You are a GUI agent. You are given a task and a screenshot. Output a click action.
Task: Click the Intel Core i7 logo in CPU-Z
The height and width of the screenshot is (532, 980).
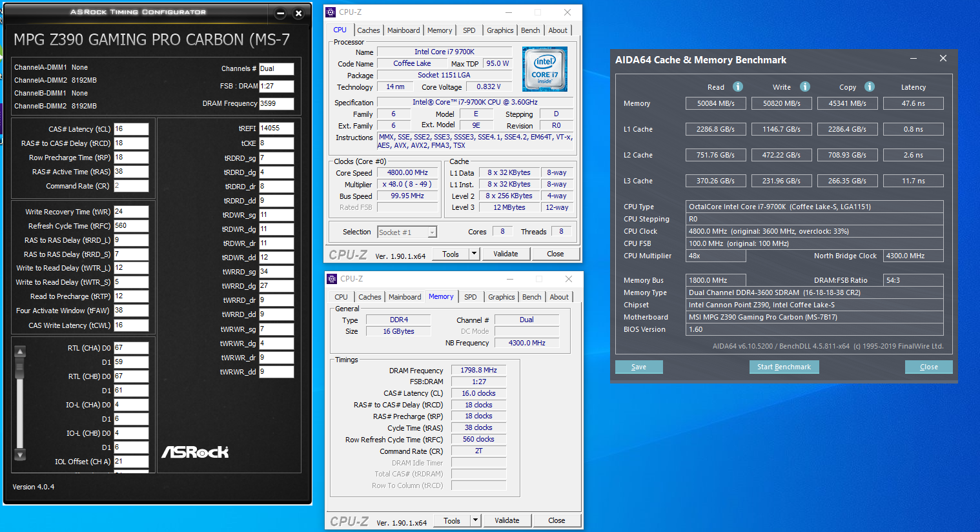pos(545,69)
